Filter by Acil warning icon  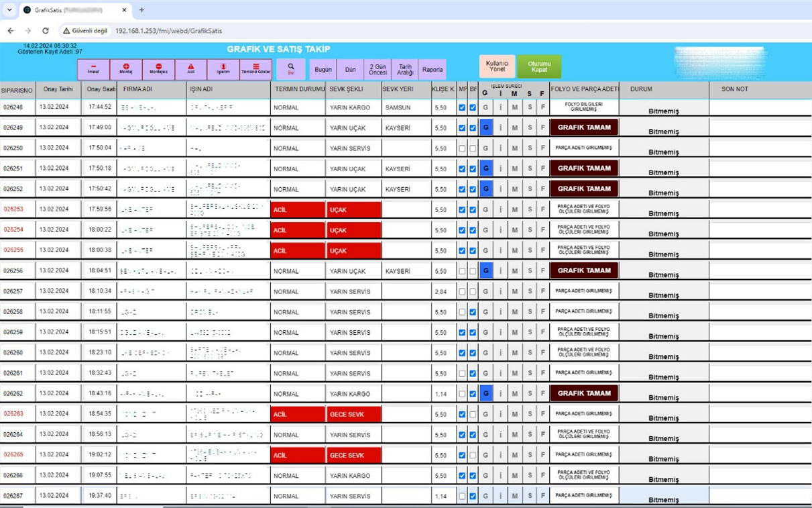click(x=191, y=69)
